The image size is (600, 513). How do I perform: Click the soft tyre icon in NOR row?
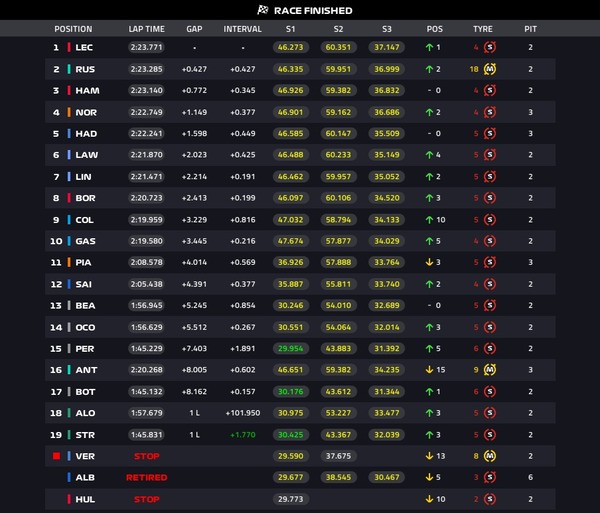point(490,112)
